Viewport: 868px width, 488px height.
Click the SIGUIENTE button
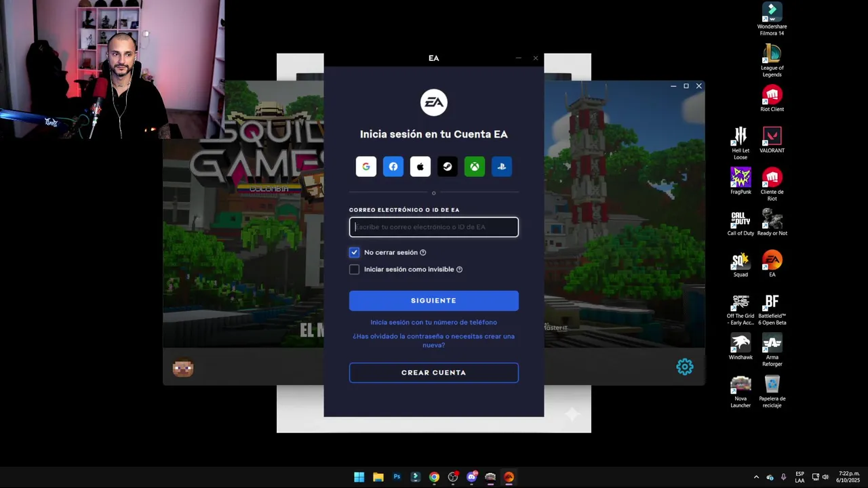click(434, 301)
